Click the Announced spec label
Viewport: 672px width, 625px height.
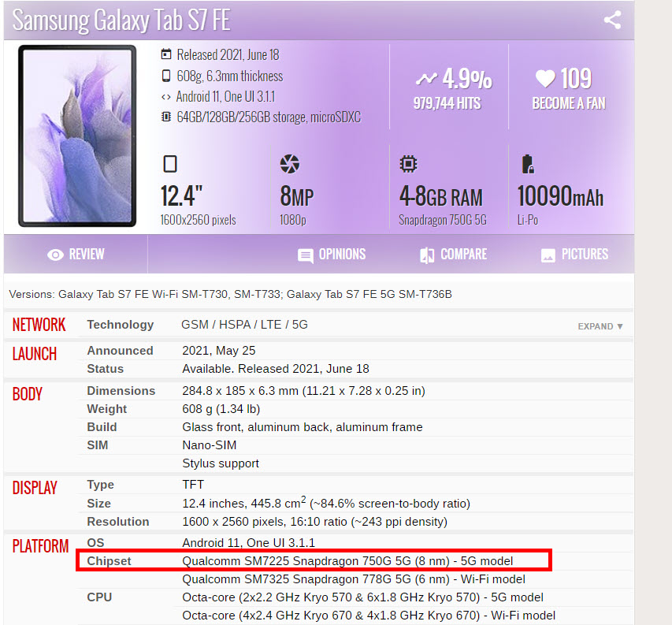pyautogui.click(x=120, y=351)
